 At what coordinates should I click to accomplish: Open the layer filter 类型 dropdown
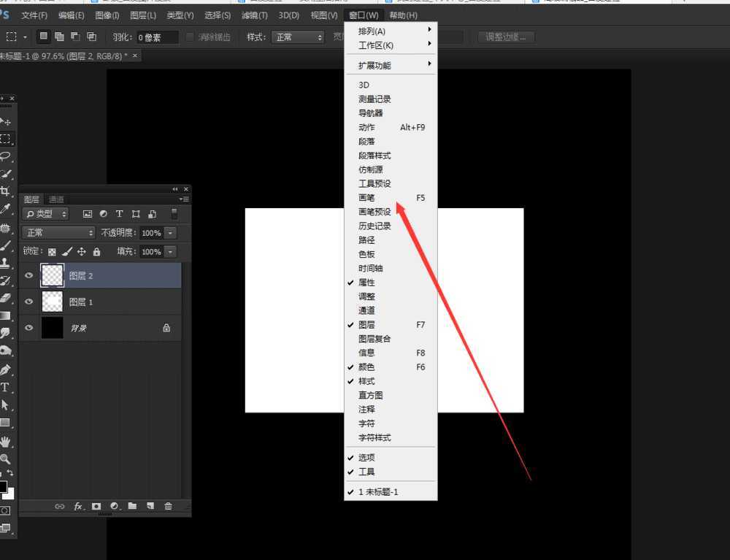[x=45, y=214]
